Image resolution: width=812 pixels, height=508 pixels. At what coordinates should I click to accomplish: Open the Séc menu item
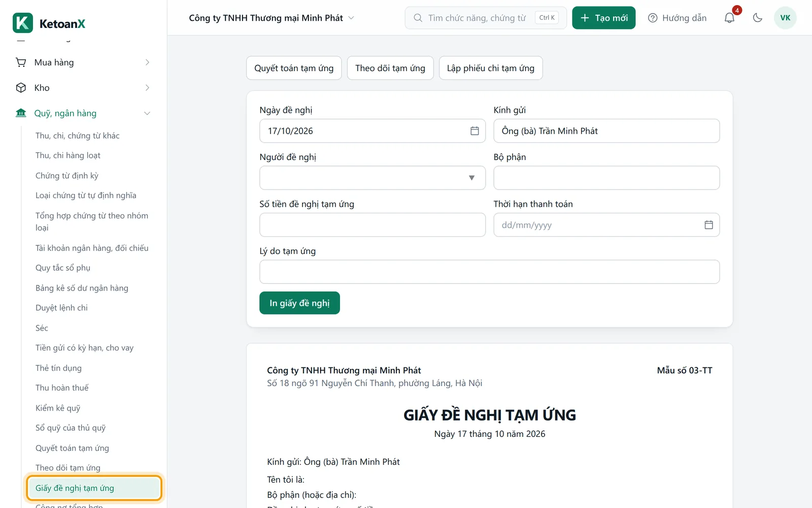(42, 328)
